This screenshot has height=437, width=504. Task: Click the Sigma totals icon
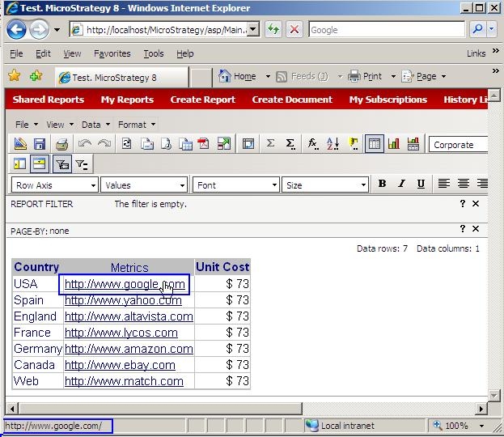point(270,144)
